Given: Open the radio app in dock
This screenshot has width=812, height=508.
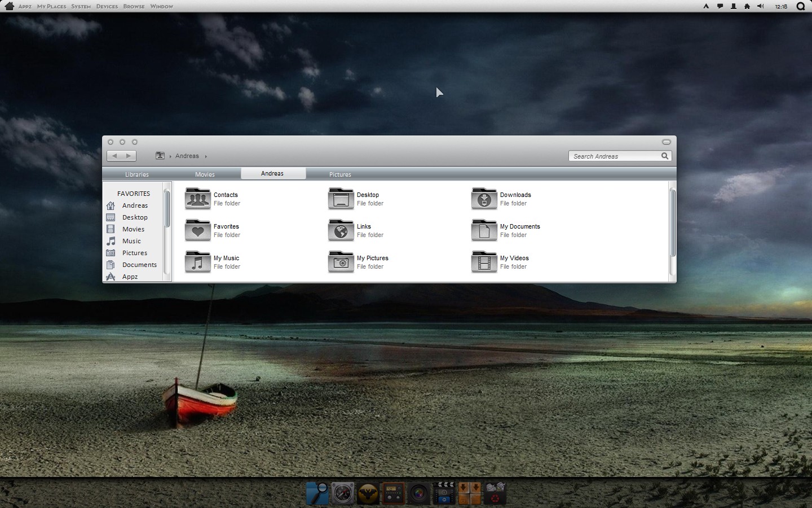Looking at the screenshot, I should 394,494.
